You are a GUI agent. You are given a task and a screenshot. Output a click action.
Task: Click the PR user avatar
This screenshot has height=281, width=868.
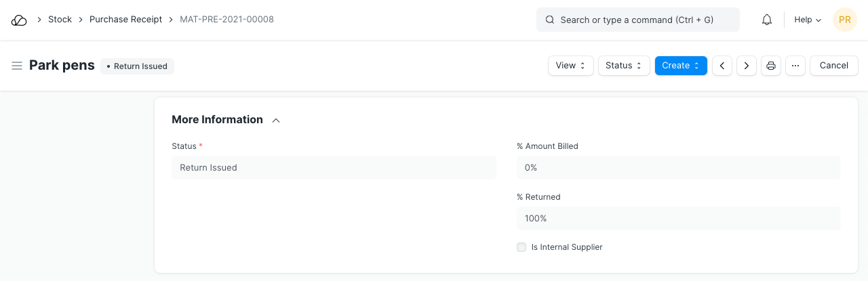(844, 20)
